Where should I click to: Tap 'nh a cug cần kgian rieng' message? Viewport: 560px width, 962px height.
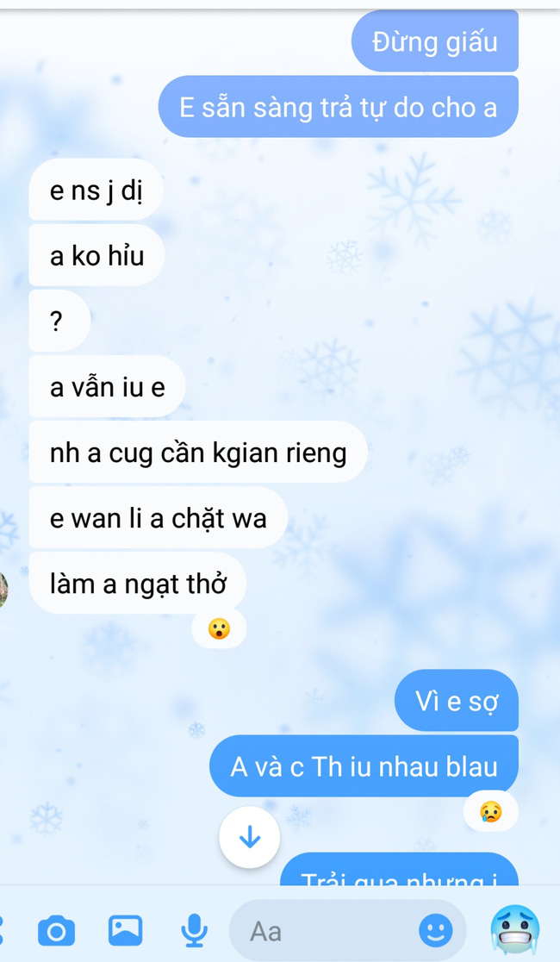pos(198,453)
